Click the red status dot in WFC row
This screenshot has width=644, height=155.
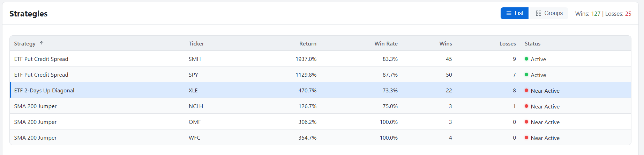[x=526, y=138]
